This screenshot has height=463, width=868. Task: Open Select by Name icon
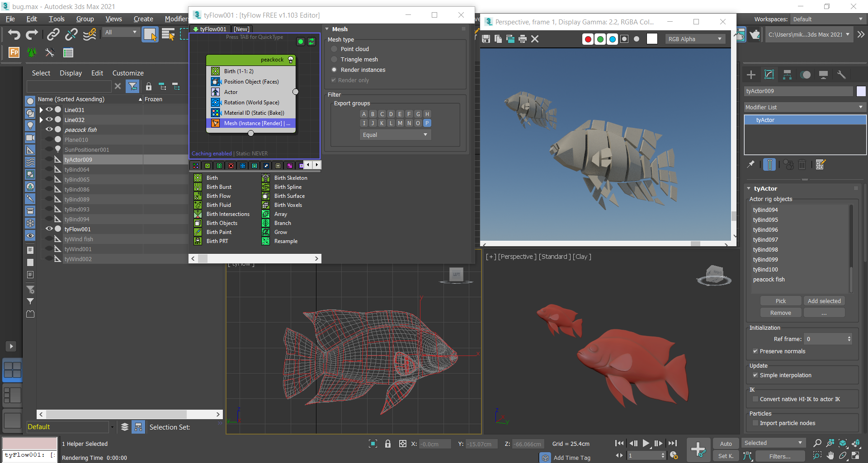coord(168,35)
